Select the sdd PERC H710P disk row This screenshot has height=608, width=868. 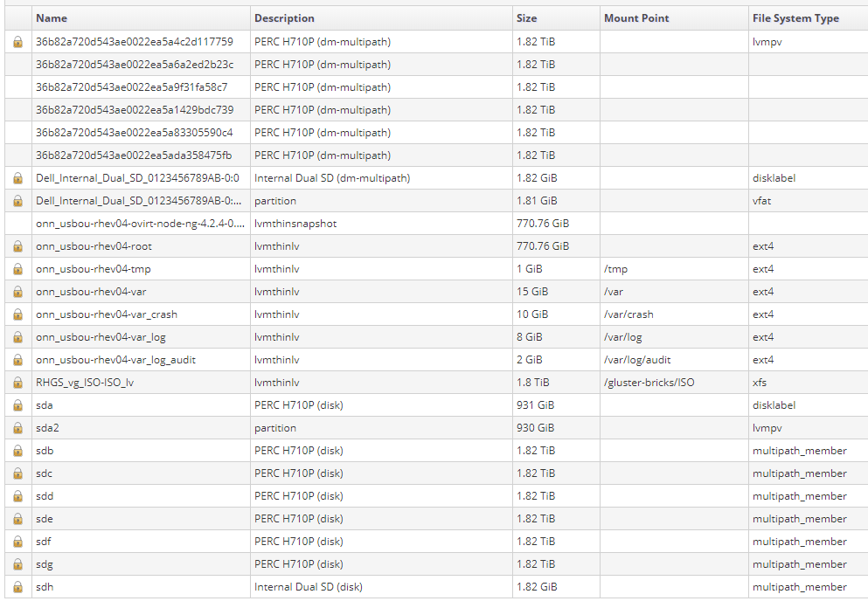click(x=298, y=496)
